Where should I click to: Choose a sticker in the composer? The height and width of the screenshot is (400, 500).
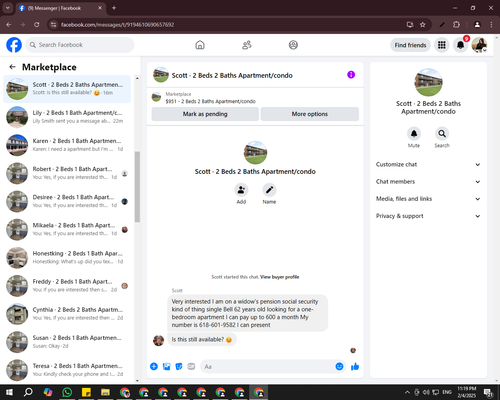tap(179, 367)
